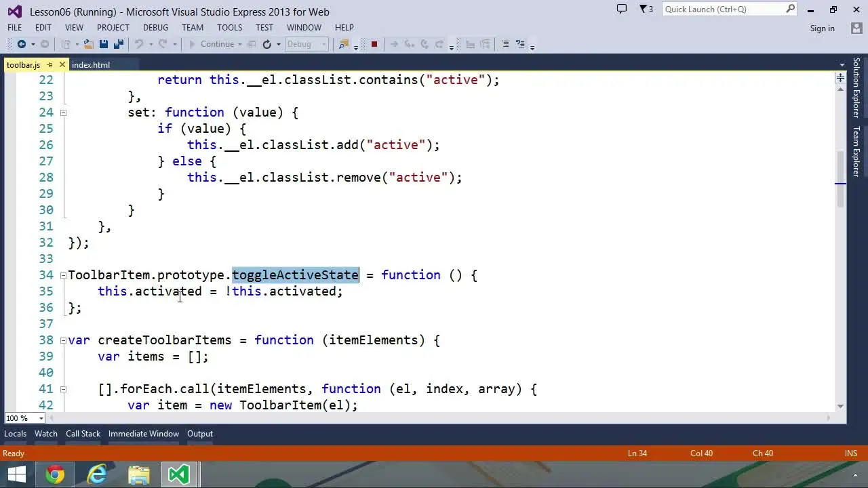Viewport: 868px width, 488px height.
Task: Open the TEST menu
Action: 264,28
